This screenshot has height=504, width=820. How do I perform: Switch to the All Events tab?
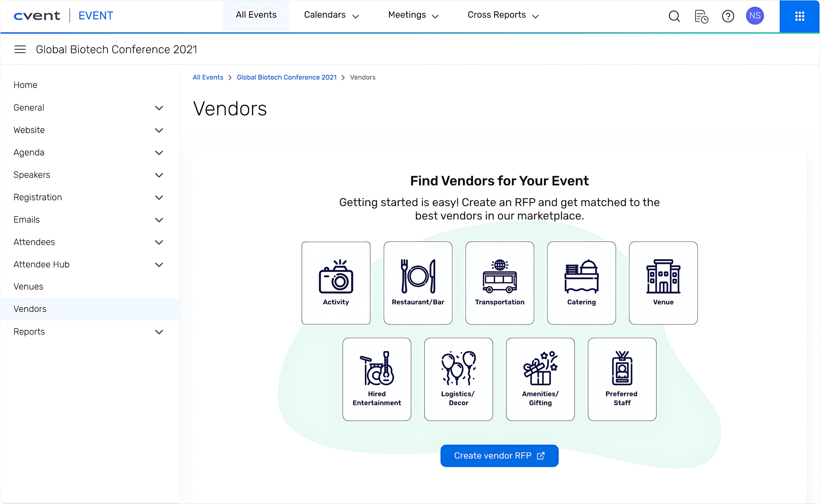(256, 15)
